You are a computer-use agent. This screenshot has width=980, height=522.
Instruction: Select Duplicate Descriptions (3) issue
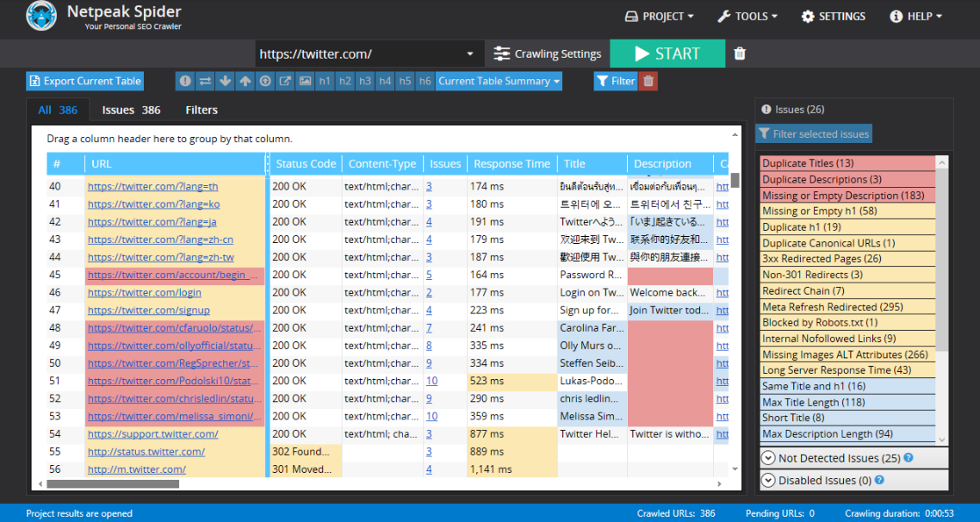tap(847, 179)
